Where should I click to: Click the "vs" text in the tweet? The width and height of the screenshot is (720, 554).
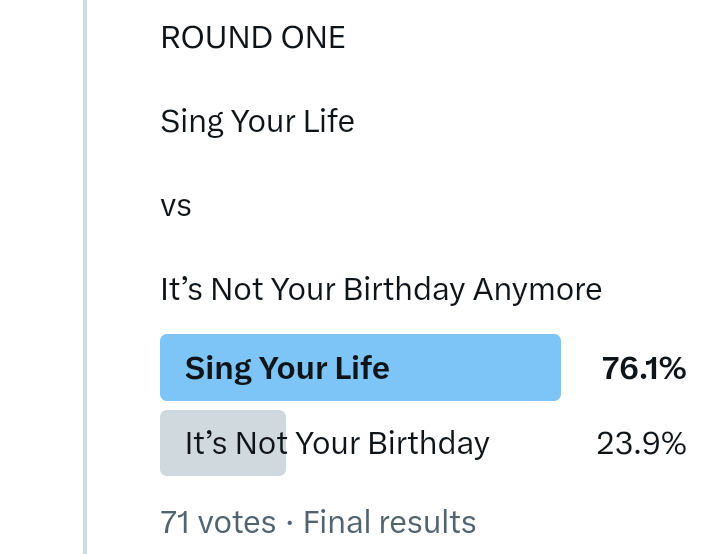click(x=175, y=207)
